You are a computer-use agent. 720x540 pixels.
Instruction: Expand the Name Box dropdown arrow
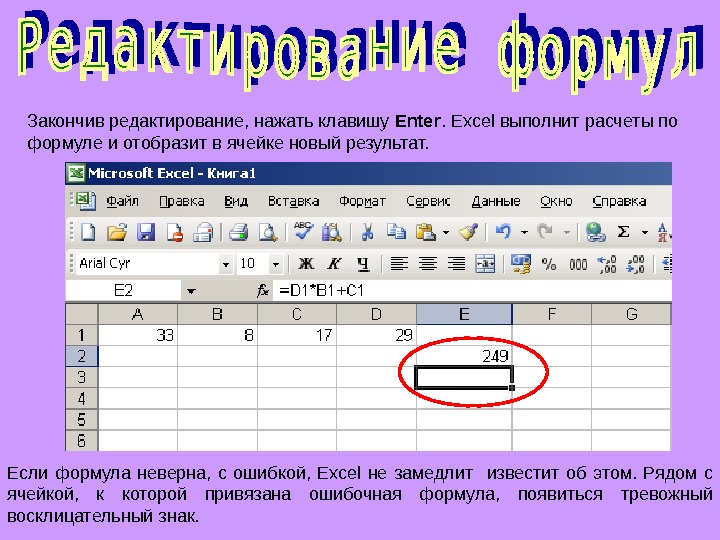pos(191,291)
